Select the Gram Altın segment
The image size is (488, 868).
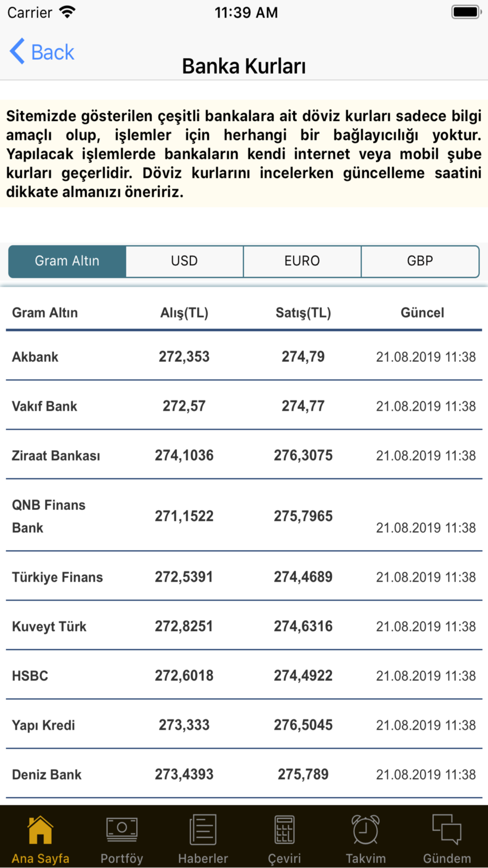click(x=67, y=261)
